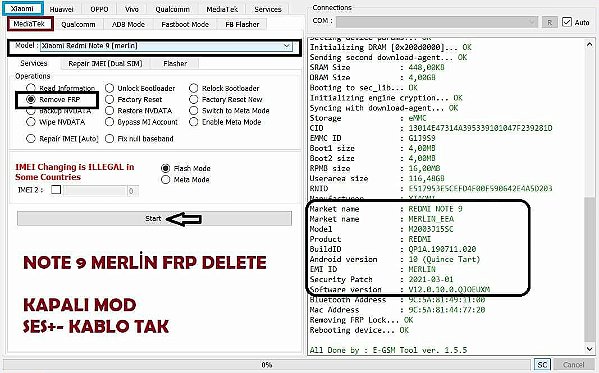Select the MediaTek sub-tab under Xiaomi

[30, 24]
